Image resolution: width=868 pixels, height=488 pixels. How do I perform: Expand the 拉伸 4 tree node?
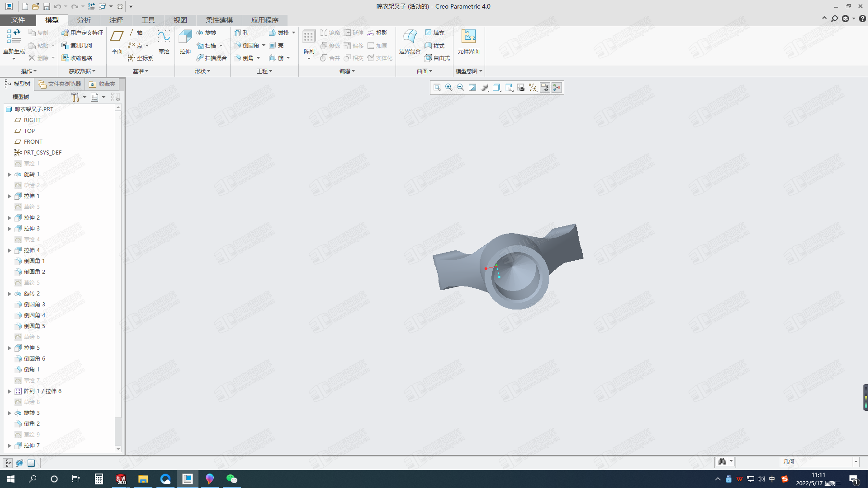(9, 250)
